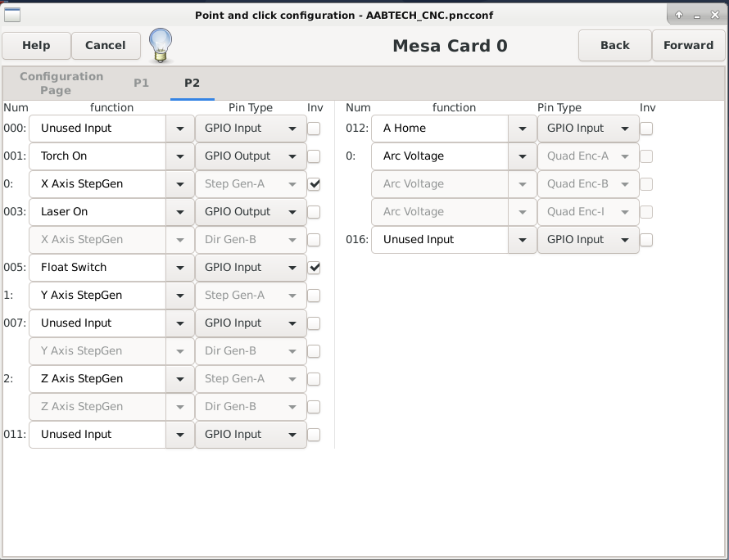Expand Z Axis StepGen function dropdown
The image size is (729, 560).
(x=180, y=379)
